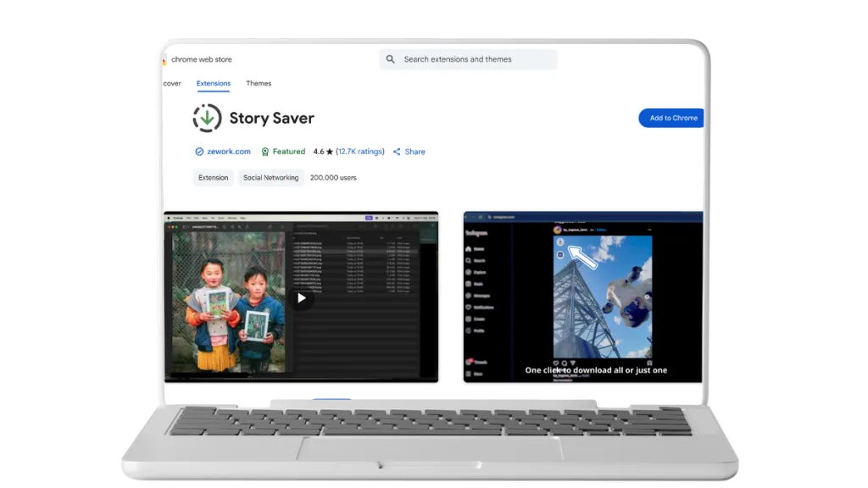
Task: Click the heart icon under the Instagram post
Action: (x=558, y=362)
